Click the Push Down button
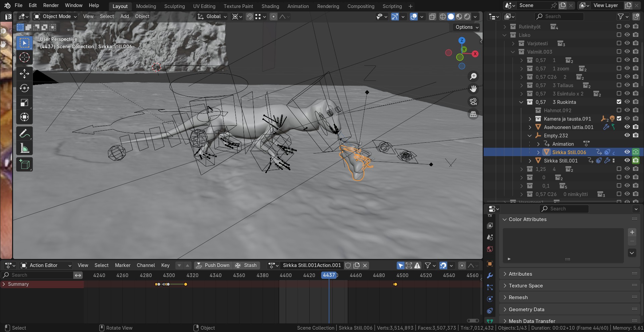Viewport: 644px width, 332px height. [213, 265]
